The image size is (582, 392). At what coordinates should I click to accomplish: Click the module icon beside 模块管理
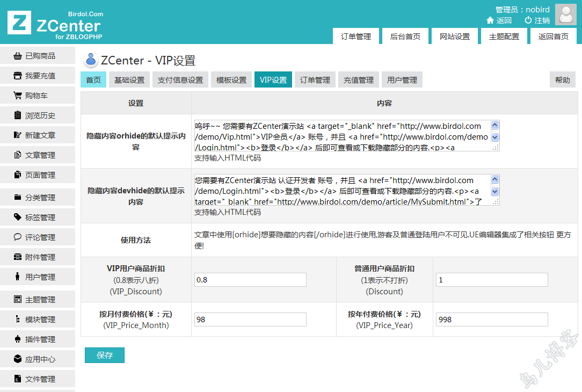pos(17,320)
